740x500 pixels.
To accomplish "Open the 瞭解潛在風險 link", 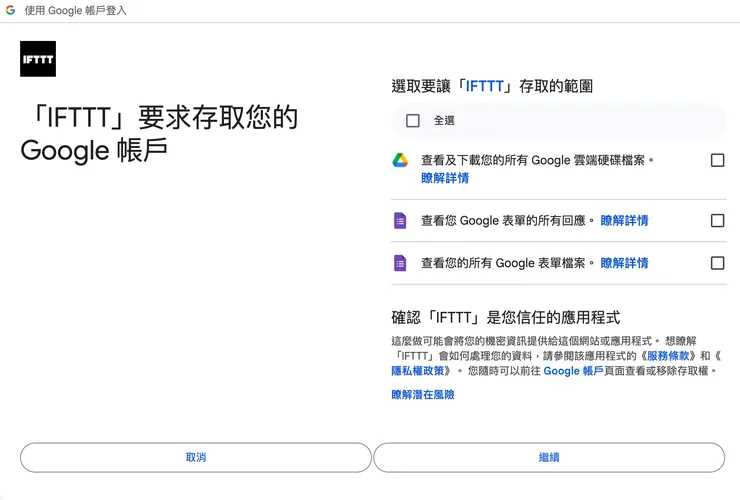I will click(423, 395).
